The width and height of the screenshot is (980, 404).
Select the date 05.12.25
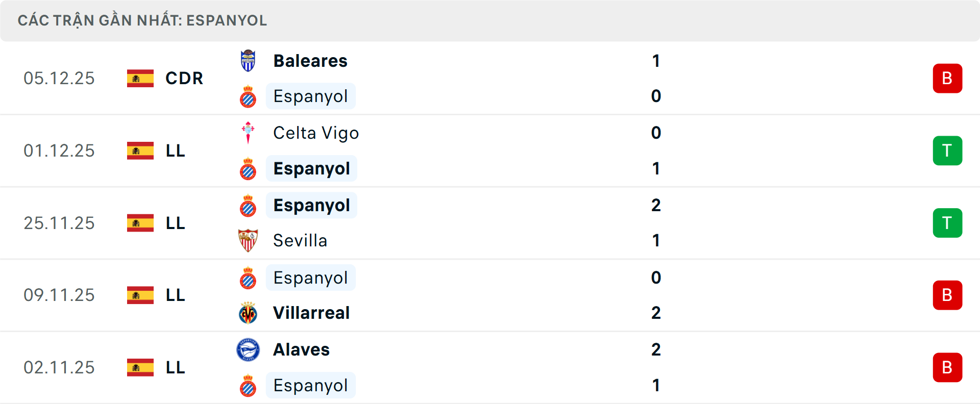(x=59, y=79)
